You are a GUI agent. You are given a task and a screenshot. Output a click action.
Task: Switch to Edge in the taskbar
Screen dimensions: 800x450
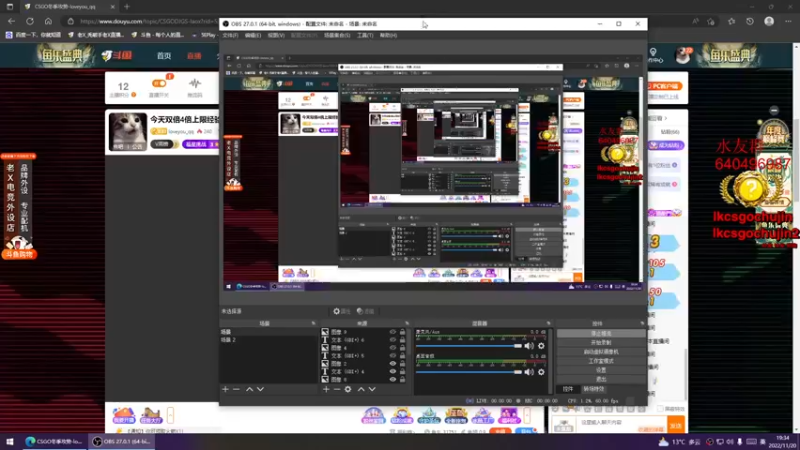pos(54,442)
